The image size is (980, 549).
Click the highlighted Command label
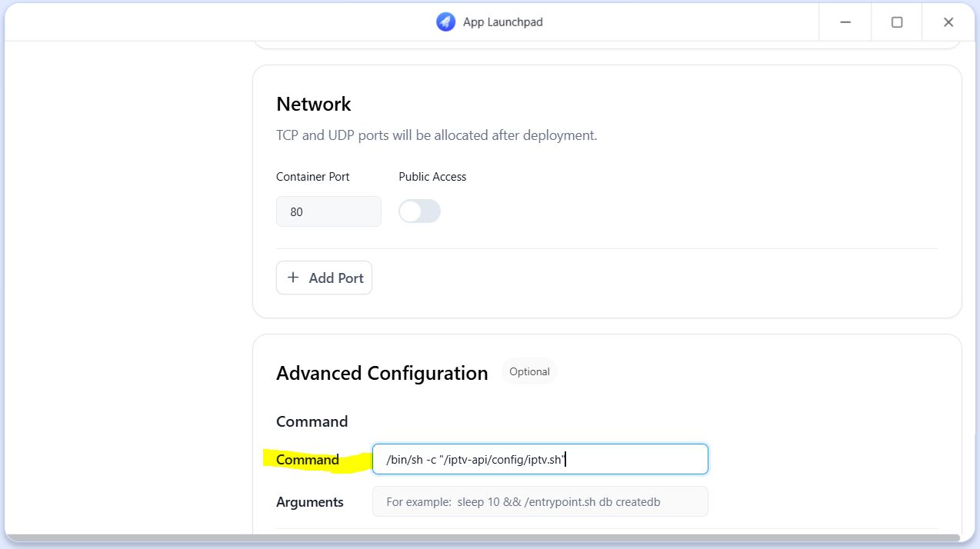[308, 460]
